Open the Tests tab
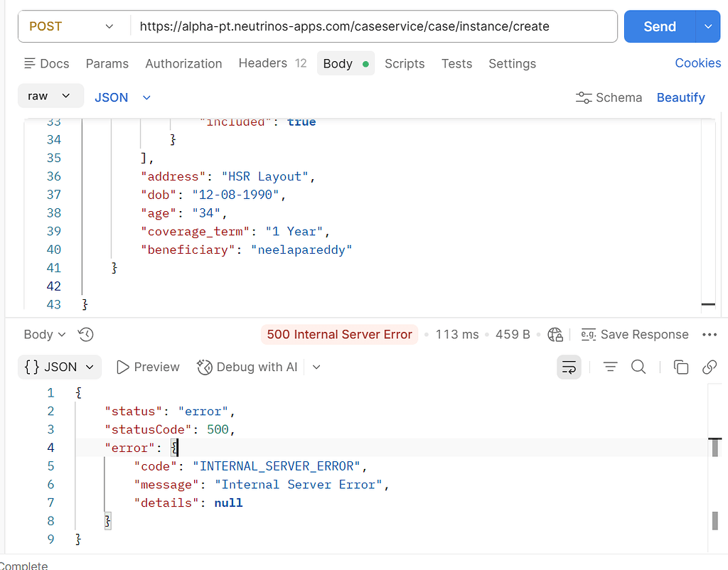Screen dimensions: 728x570 (456, 63)
